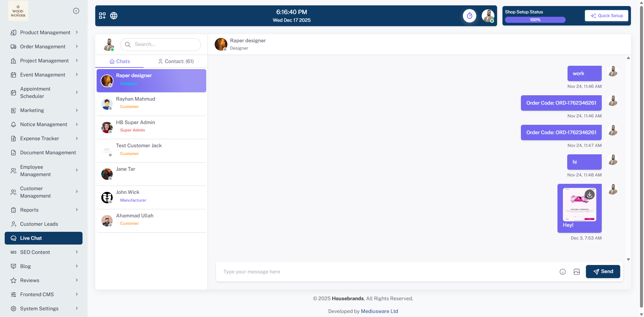Image resolution: width=644 pixels, height=317 pixels.
Task: Click the timer icon in header
Action: (469, 16)
